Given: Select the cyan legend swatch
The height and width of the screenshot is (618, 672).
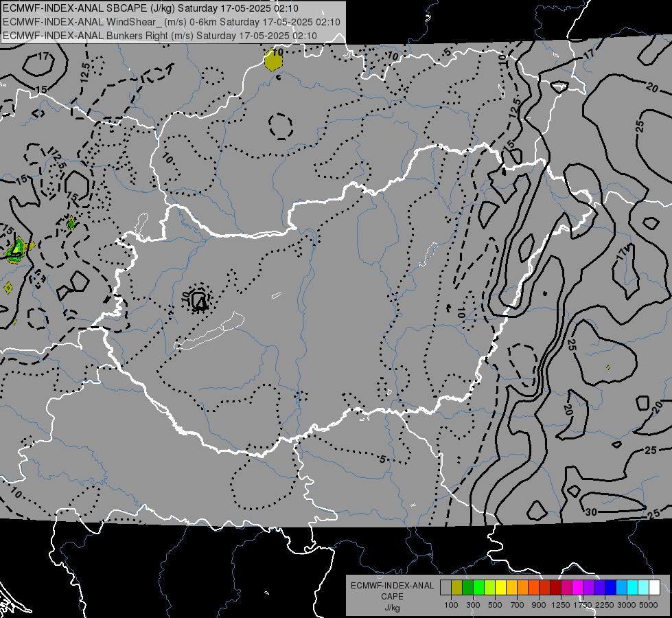Looking at the screenshot, I should pos(633,587).
